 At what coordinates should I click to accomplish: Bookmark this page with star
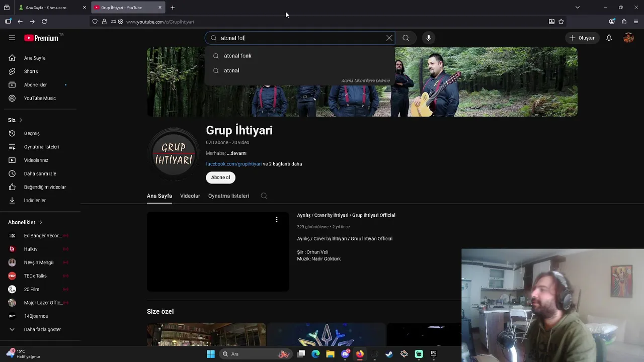pos(561,22)
